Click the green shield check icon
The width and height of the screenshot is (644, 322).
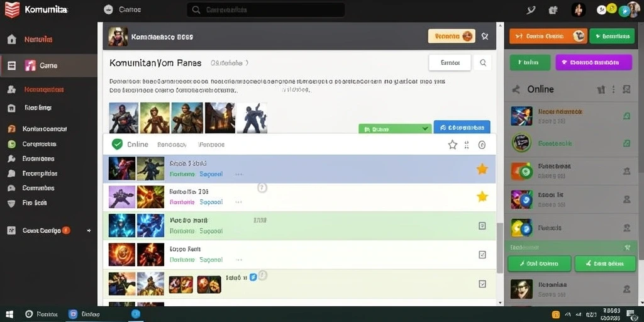[x=118, y=144]
